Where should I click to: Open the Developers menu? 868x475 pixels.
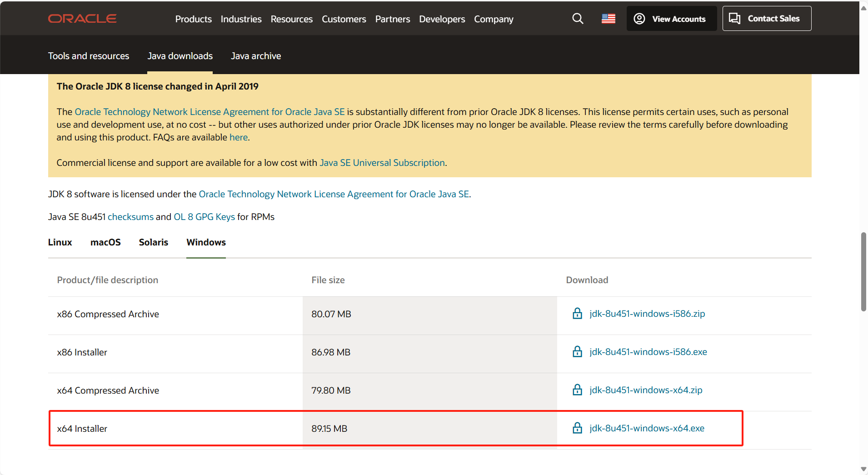point(442,19)
